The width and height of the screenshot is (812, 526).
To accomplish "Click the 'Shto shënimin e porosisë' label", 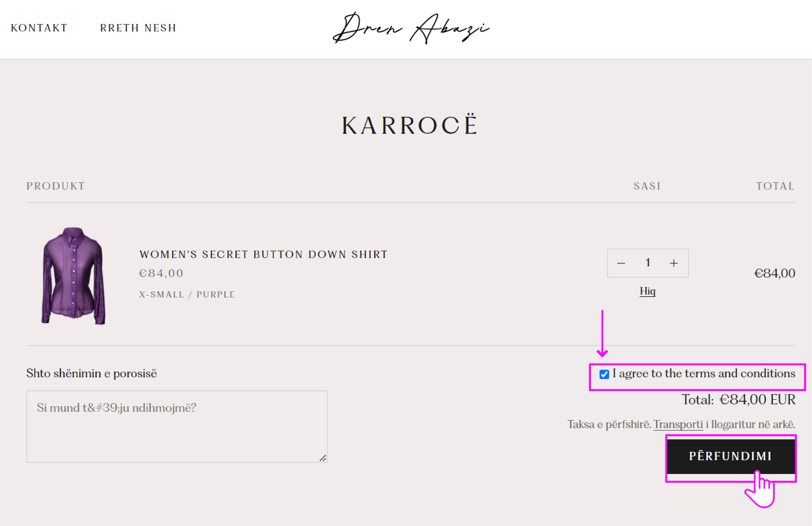I will tap(91, 374).
